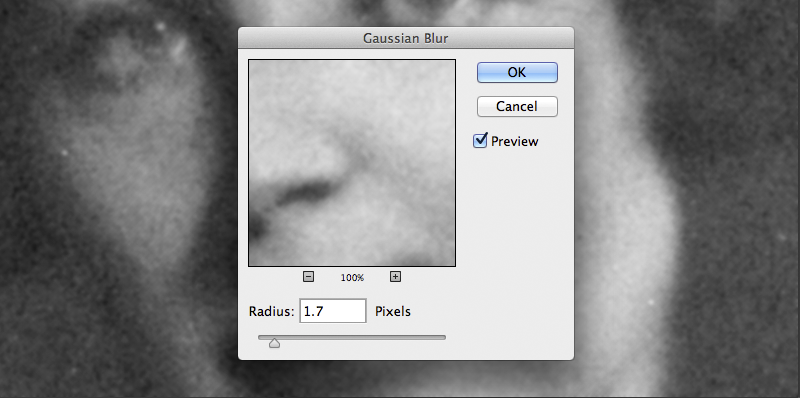Image resolution: width=800 pixels, height=398 pixels.
Task: Click the Radius slider handle
Action: click(x=274, y=342)
